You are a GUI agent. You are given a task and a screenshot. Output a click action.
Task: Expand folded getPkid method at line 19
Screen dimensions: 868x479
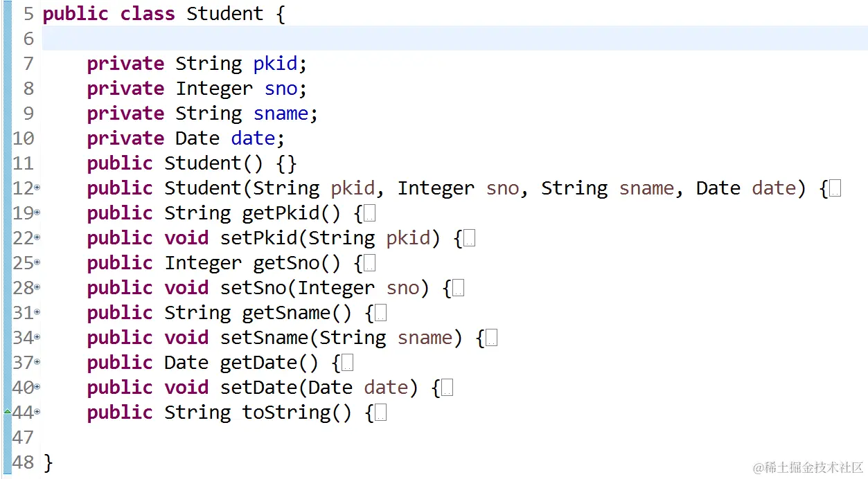(37, 213)
